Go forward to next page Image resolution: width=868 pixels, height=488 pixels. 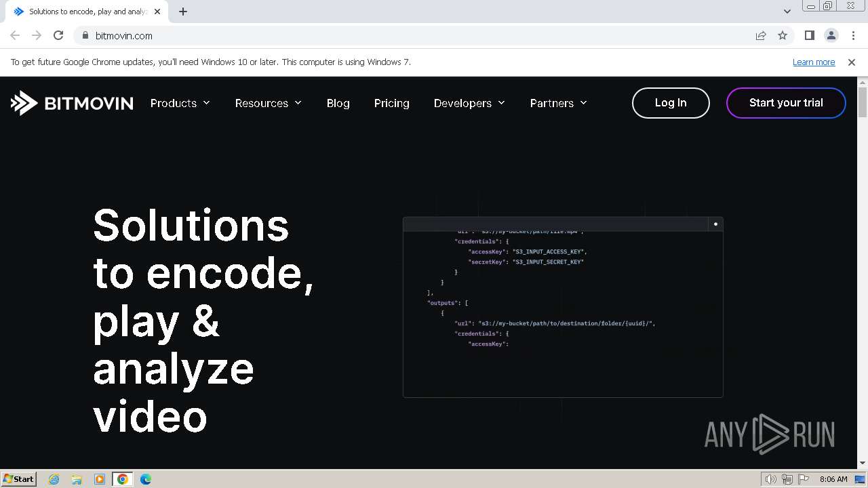tap(37, 35)
